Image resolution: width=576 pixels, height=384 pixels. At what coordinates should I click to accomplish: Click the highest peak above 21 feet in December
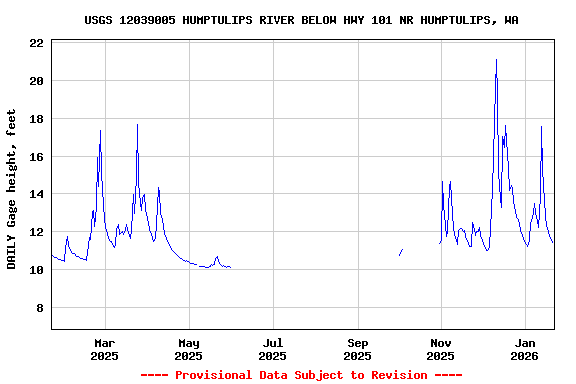click(x=496, y=60)
